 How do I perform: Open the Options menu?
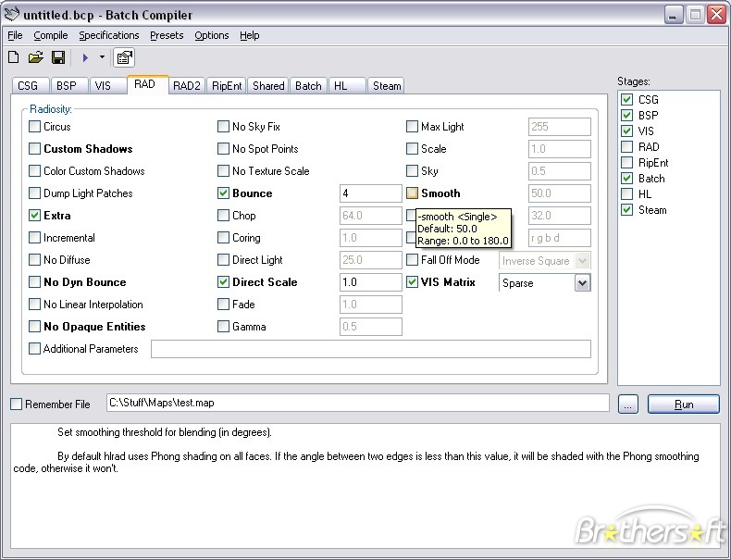[x=212, y=35]
